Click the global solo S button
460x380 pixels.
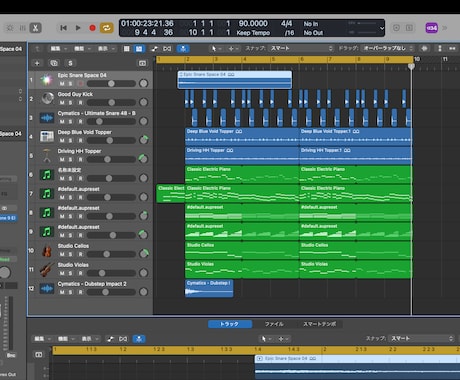click(x=70, y=63)
